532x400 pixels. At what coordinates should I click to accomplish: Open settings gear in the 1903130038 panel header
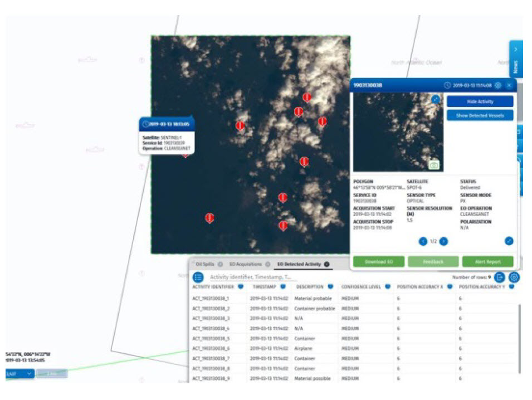497,85
